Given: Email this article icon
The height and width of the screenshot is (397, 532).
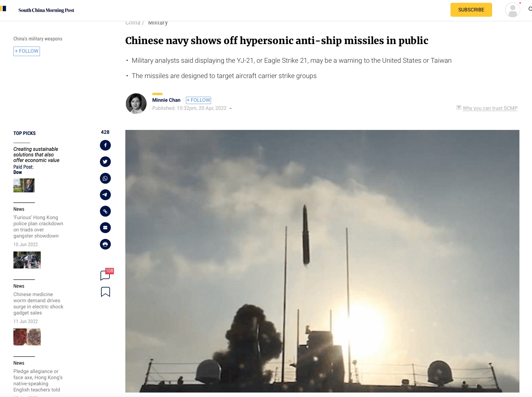Looking at the screenshot, I should 105,228.
